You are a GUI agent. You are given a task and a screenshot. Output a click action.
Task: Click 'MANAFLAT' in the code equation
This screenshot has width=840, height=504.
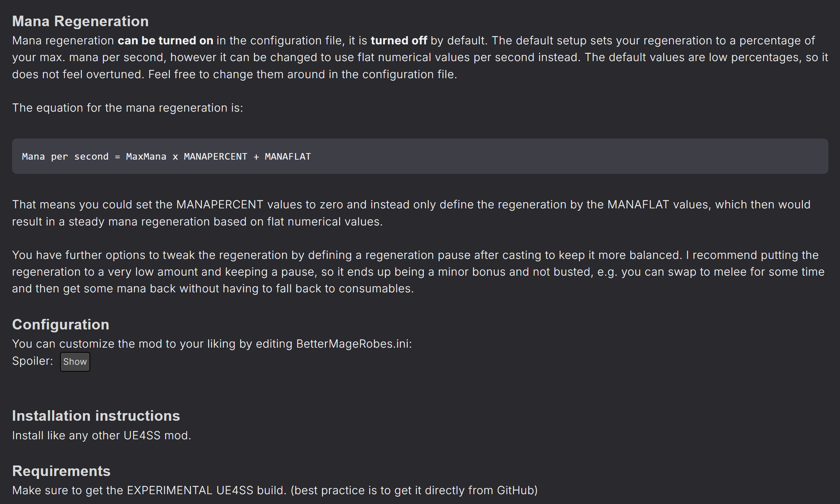pyautogui.click(x=288, y=156)
